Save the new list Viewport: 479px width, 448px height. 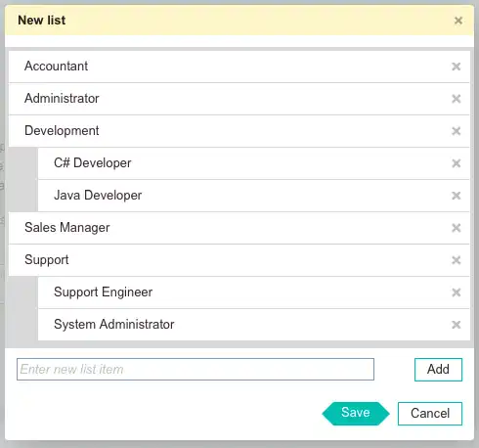(356, 414)
